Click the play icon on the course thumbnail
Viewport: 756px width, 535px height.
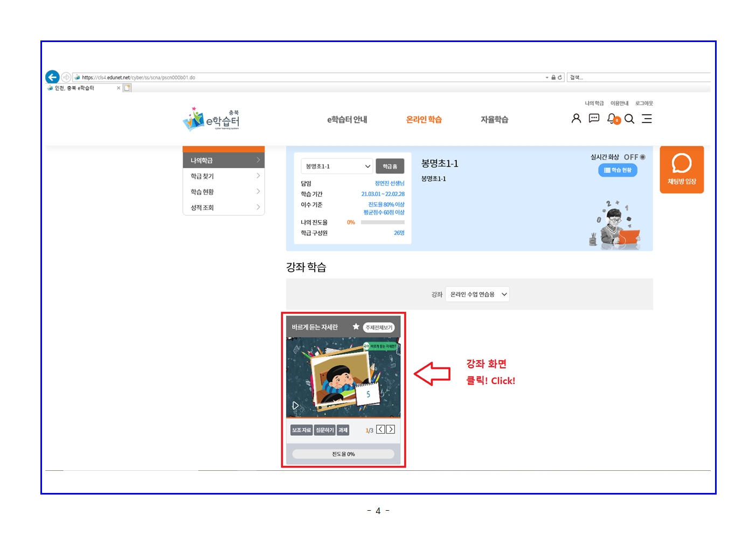pos(295,406)
